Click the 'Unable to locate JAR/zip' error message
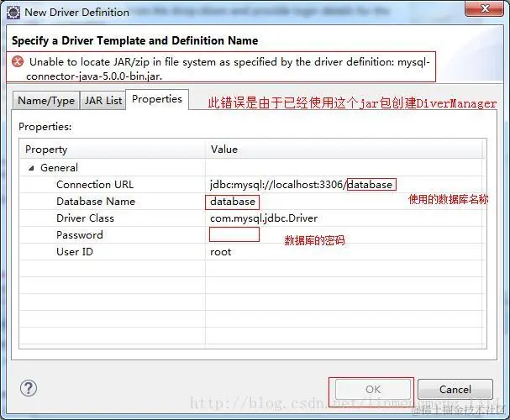Screen dimensions: 510x420 pos(228,69)
